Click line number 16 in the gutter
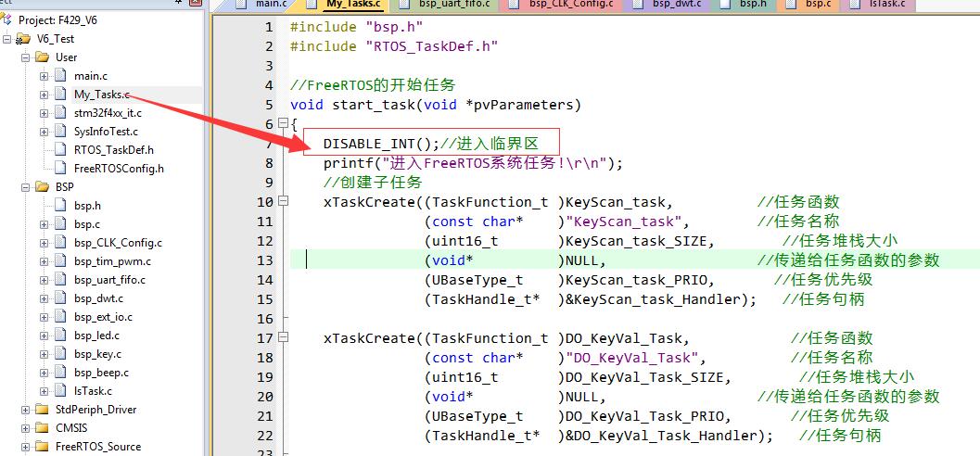The image size is (980, 456). [265, 319]
